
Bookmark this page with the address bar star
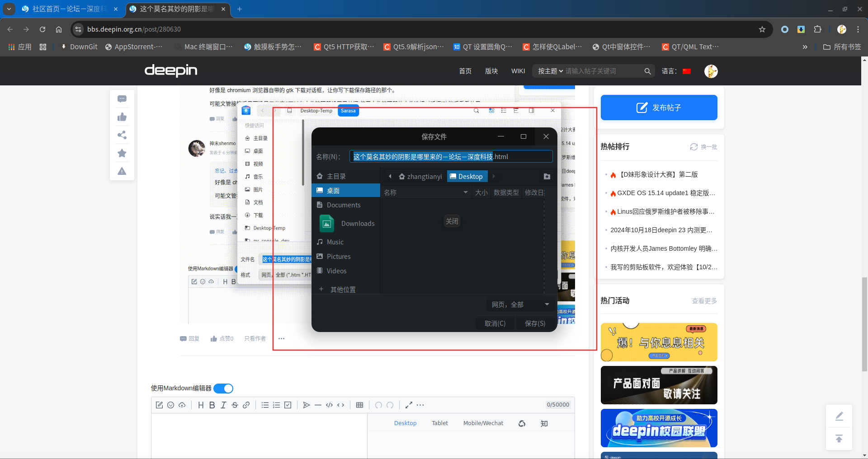(x=762, y=29)
